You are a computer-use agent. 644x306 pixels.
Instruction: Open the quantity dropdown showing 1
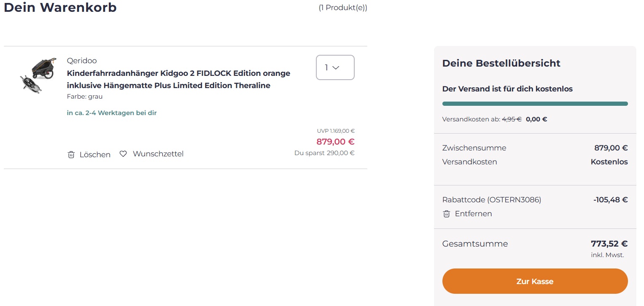tap(335, 67)
